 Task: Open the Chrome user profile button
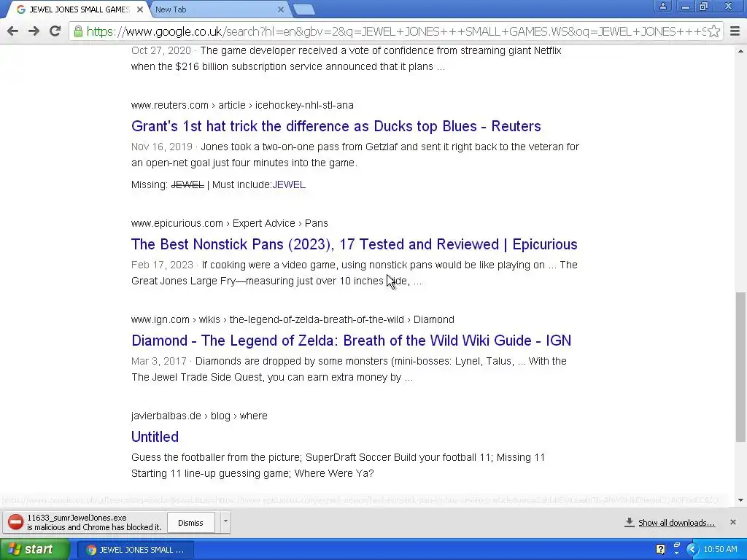click(662, 6)
